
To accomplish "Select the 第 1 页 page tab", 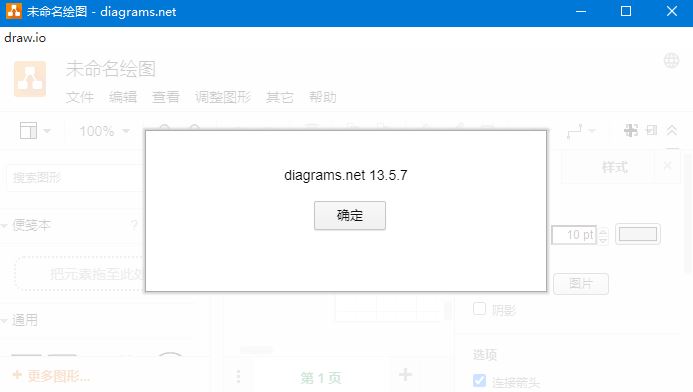I will tap(321, 378).
